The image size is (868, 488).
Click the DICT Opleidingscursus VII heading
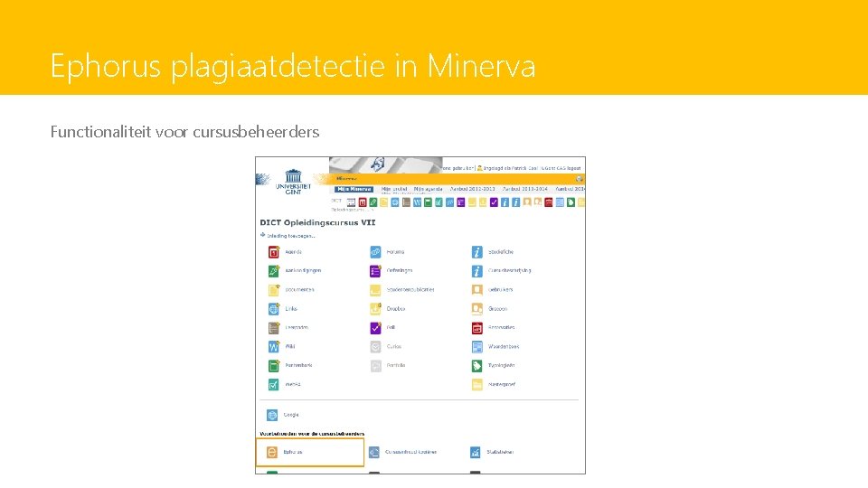(x=317, y=222)
